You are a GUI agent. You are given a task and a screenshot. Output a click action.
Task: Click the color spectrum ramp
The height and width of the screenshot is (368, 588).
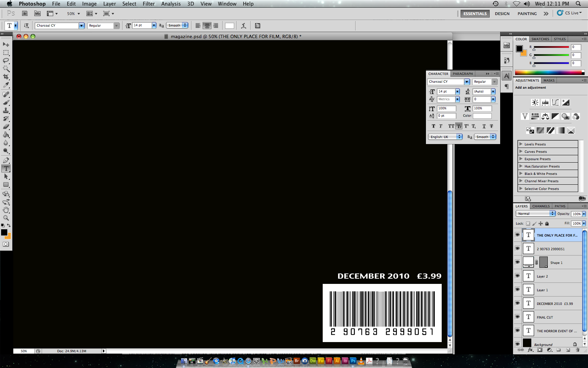pyautogui.click(x=548, y=73)
